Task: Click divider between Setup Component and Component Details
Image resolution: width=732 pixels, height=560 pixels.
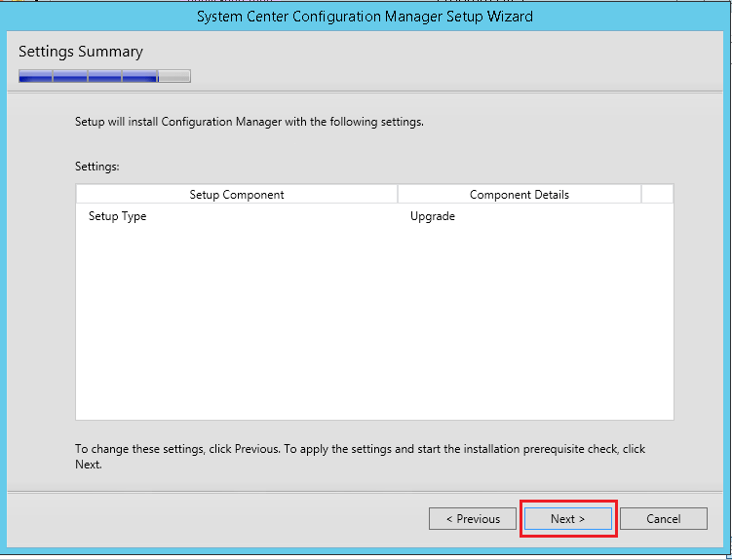Action: pos(398,195)
